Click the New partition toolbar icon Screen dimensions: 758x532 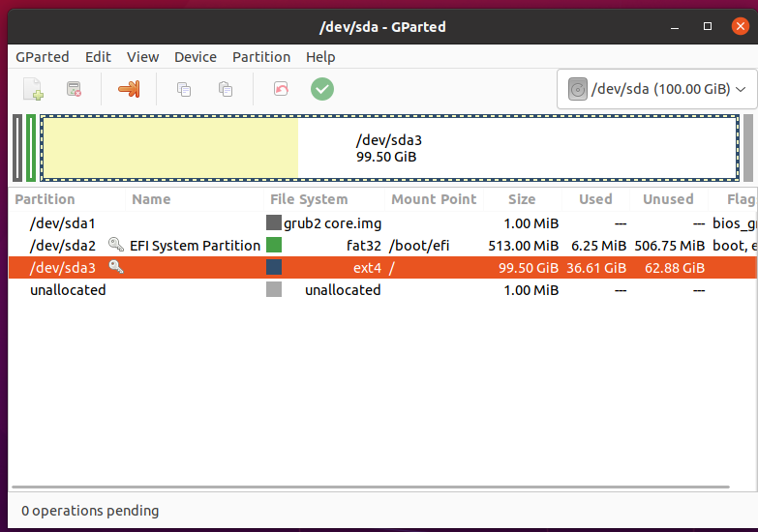(x=33, y=89)
